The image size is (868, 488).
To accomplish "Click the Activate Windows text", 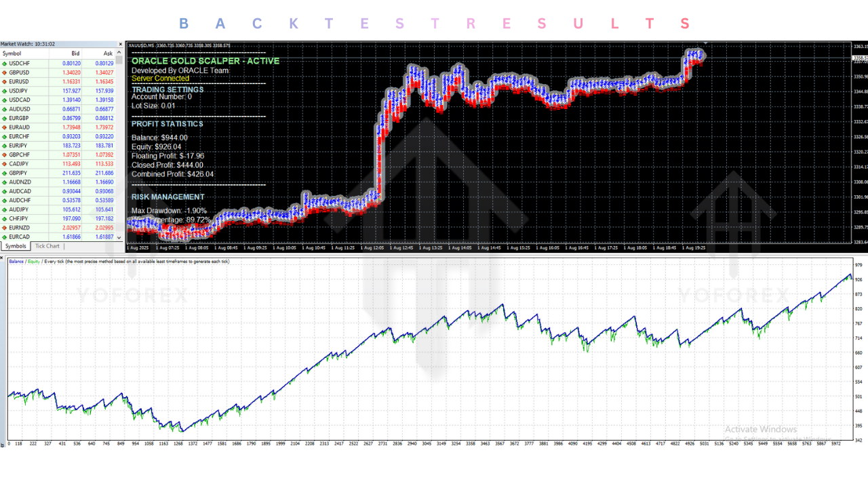I will pos(761,429).
